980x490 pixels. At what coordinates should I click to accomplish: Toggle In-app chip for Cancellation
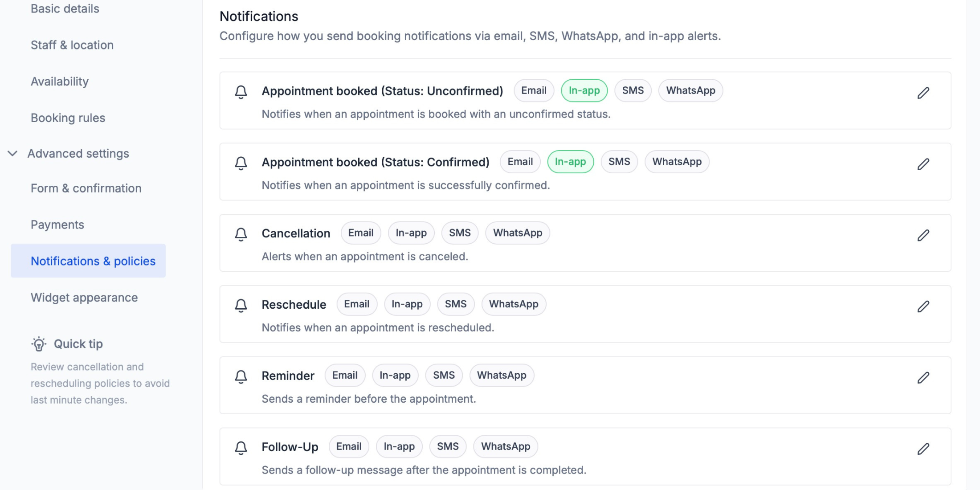click(x=411, y=233)
